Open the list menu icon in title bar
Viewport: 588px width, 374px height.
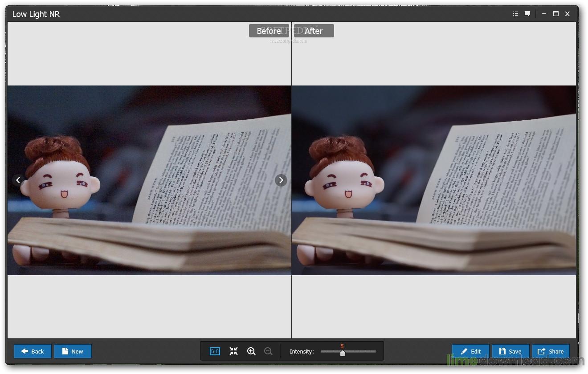[515, 14]
